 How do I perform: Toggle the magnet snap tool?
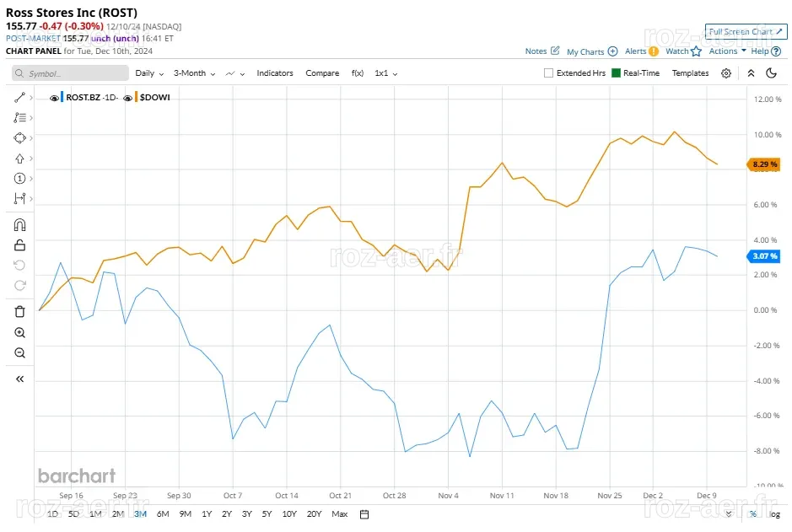point(19,224)
